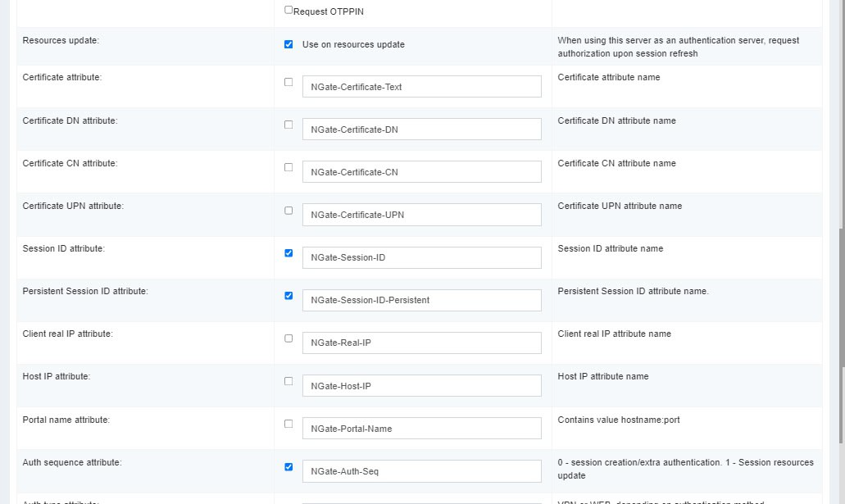Enable Client real IP attribute checkbox
Screen dimensions: 845x504
tap(288, 338)
